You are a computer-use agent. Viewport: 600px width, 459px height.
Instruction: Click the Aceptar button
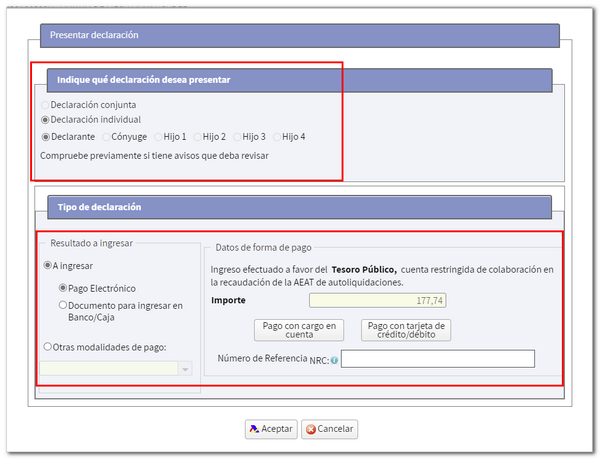(270, 429)
